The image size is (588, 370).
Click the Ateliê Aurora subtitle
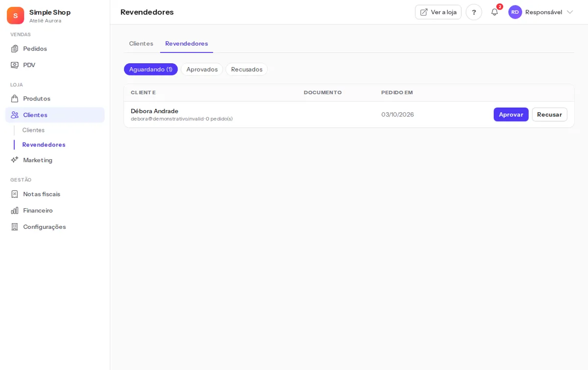tap(45, 21)
